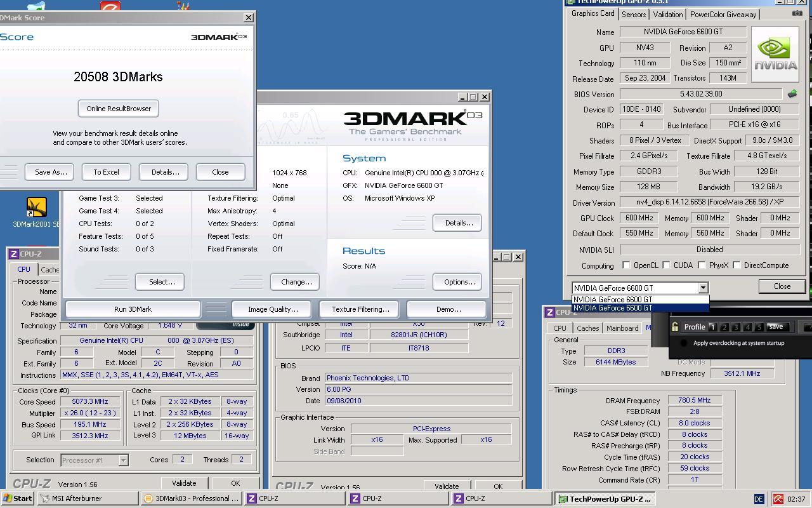812x508 pixels.
Task: Switch to the Sensors tab in GPU-Z
Action: point(634,14)
